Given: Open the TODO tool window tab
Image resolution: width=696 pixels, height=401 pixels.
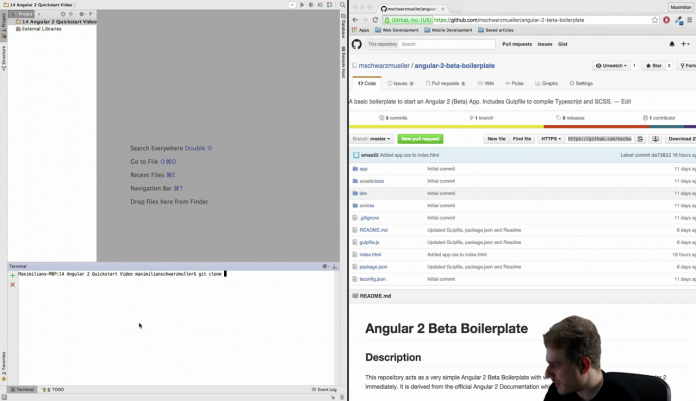Looking at the screenshot, I should (53, 389).
